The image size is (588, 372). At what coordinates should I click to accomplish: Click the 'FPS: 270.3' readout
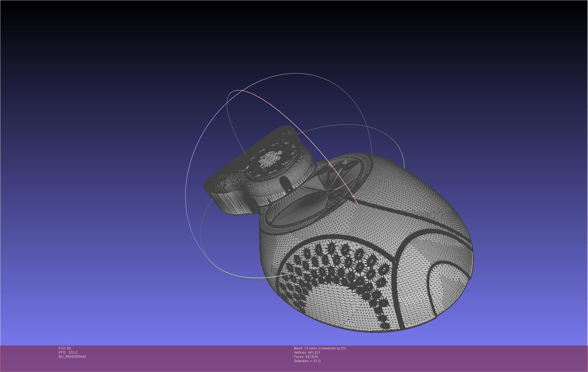point(68,353)
